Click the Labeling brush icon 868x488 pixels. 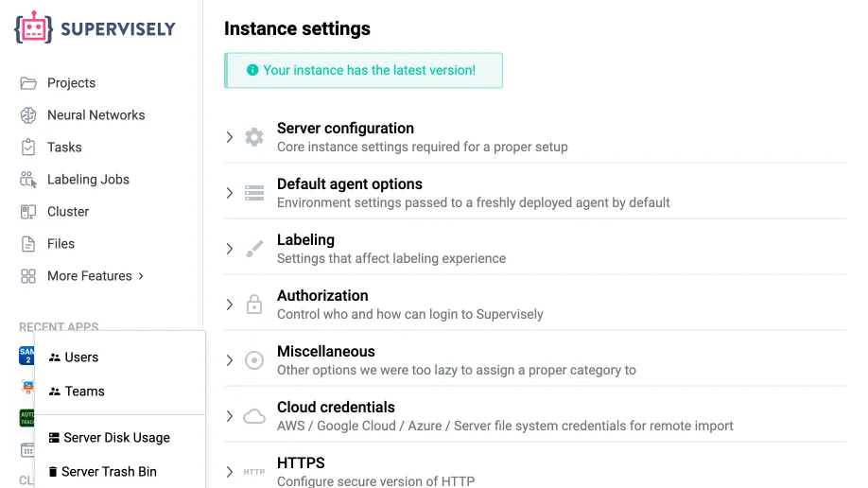(254, 249)
